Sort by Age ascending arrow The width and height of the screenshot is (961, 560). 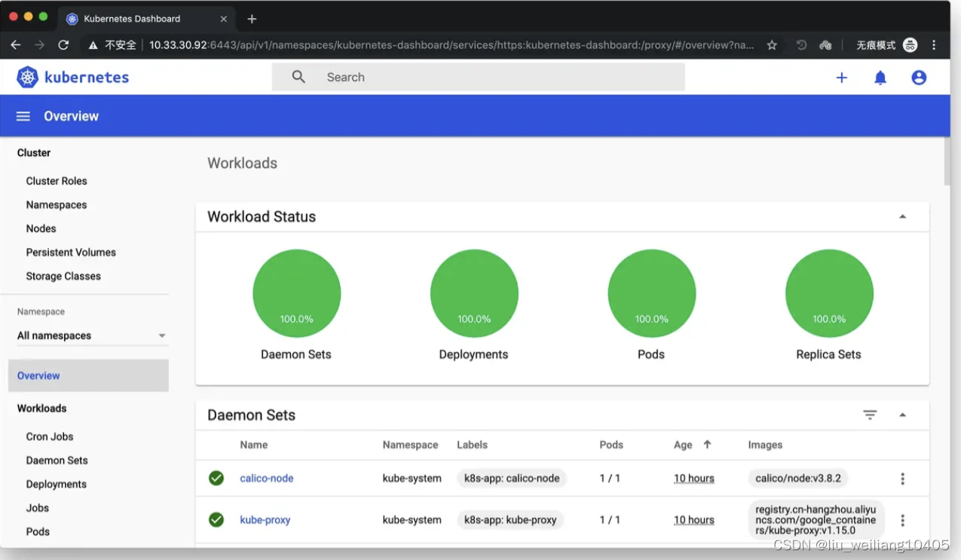(707, 444)
